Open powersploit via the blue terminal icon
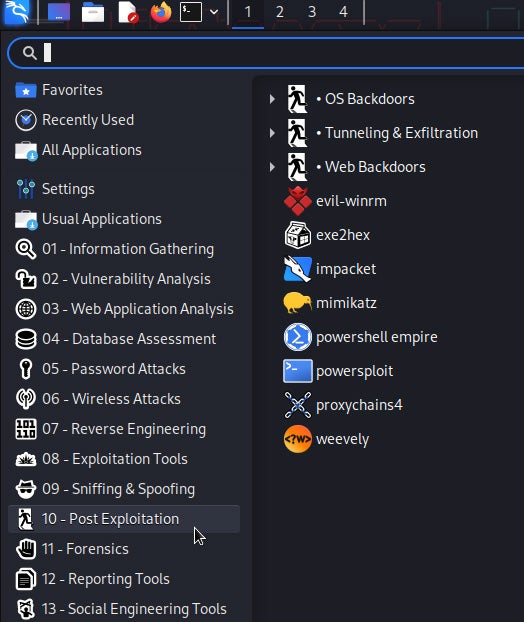Image resolution: width=524 pixels, height=622 pixels. pos(298,371)
